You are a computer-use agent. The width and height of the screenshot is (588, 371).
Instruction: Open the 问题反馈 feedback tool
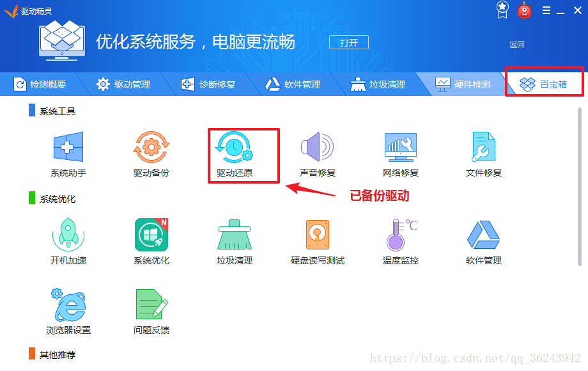click(151, 304)
